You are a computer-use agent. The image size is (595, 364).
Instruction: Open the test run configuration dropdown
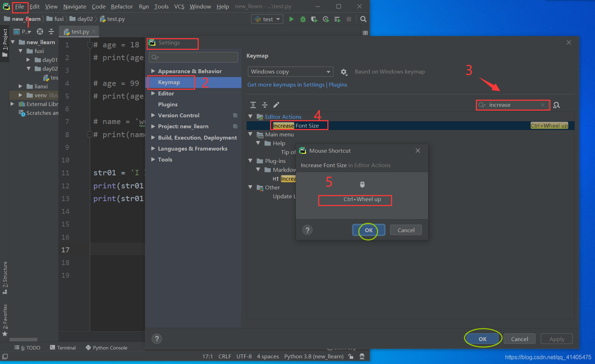(267, 19)
